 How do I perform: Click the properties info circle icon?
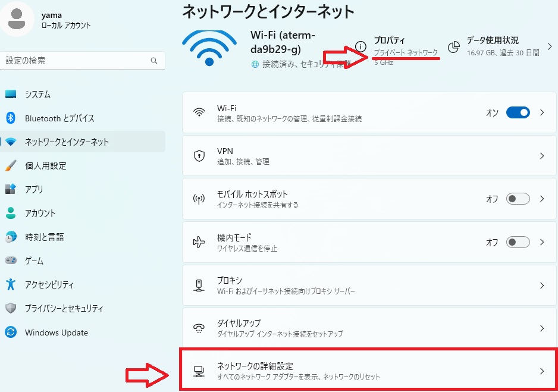[360, 46]
